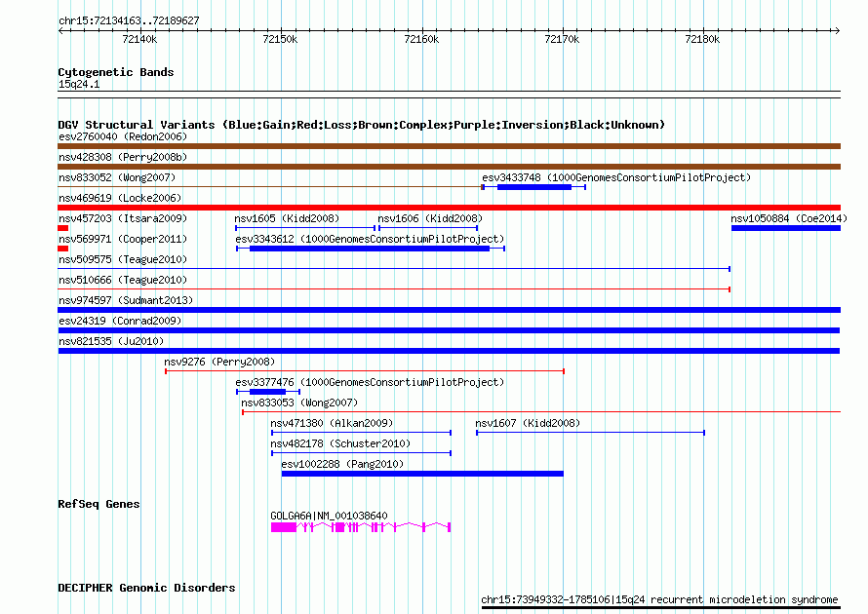This screenshot has height=614, width=868.
Task: Open nsv1605 (Kidd2008) variant
Action: pos(287,218)
